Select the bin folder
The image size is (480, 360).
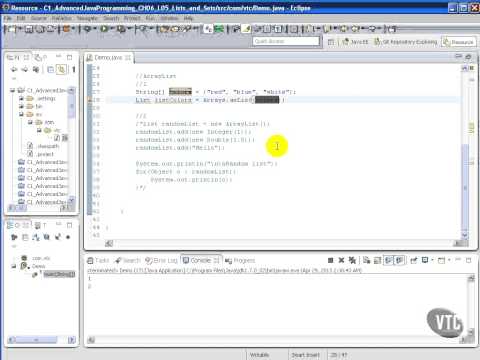[x=35, y=106]
